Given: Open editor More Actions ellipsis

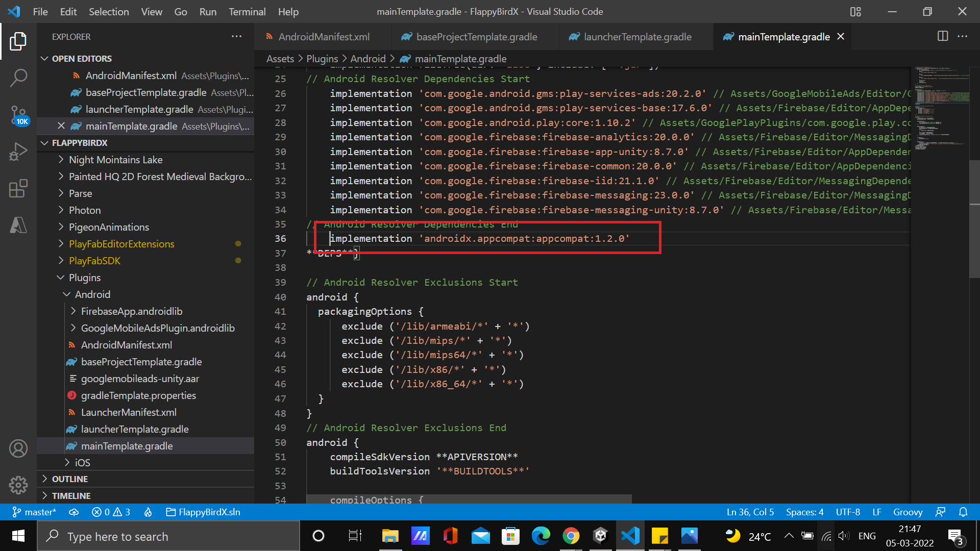Looking at the screenshot, I should 962,36.
